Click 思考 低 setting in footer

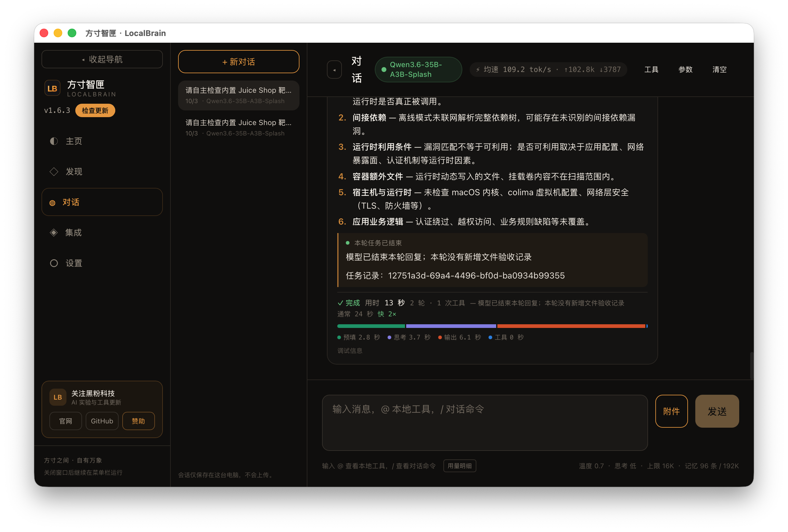[625, 466]
